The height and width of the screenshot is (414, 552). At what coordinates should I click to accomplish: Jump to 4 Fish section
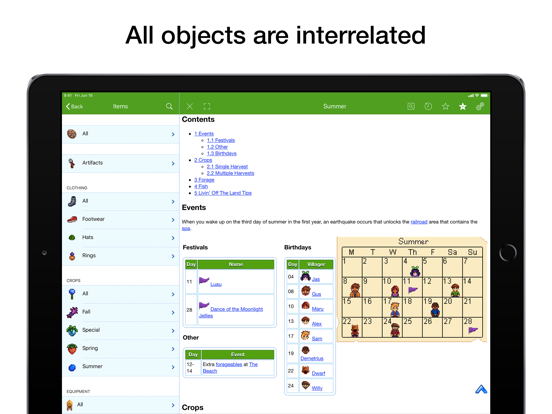coord(201,186)
